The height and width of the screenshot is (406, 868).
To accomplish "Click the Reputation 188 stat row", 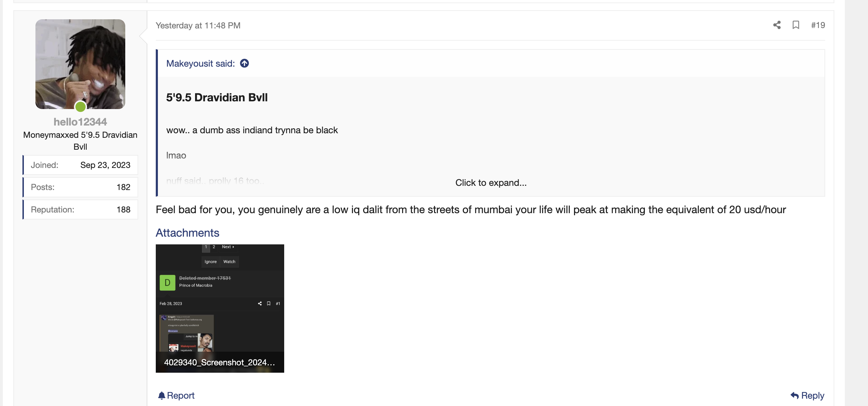I will [x=80, y=210].
